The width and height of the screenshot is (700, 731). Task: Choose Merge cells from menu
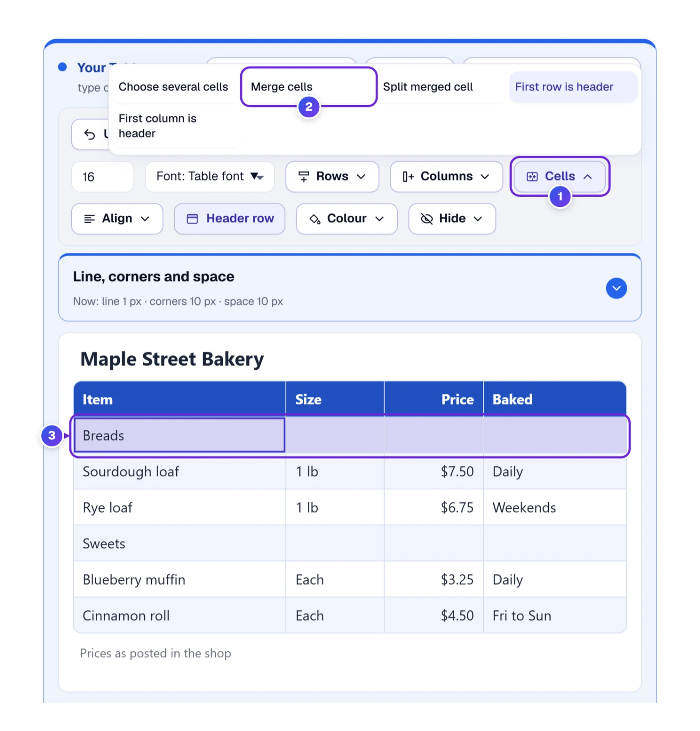coord(309,87)
